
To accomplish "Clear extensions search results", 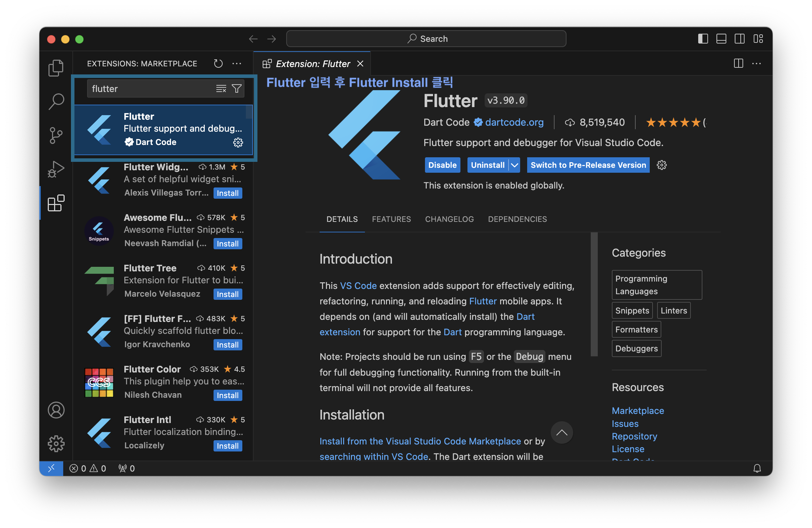I will 221,88.
